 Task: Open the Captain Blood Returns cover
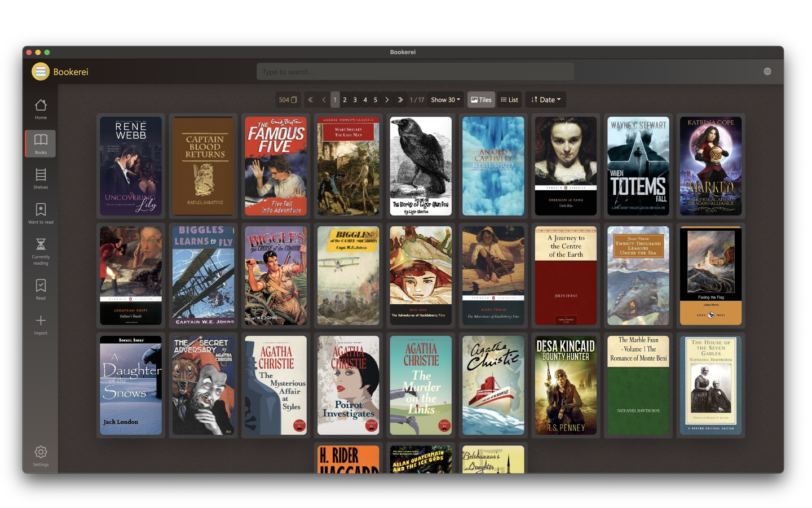pos(203,166)
